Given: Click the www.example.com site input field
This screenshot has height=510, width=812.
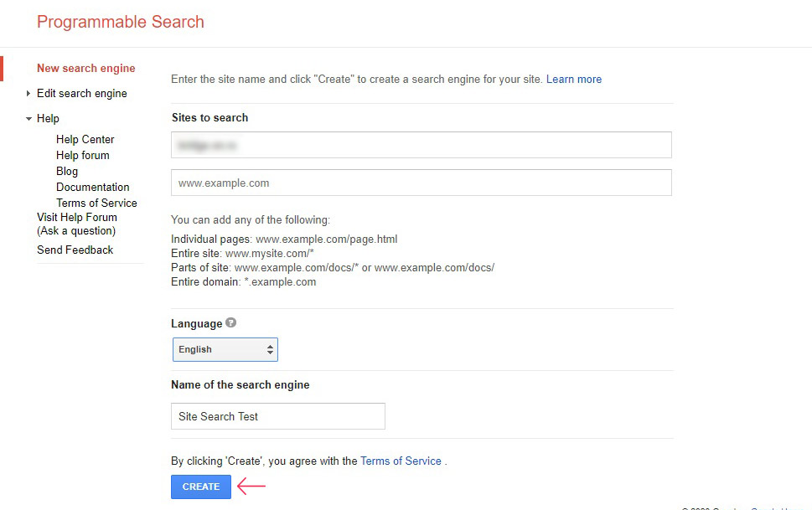Looking at the screenshot, I should 421,183.
